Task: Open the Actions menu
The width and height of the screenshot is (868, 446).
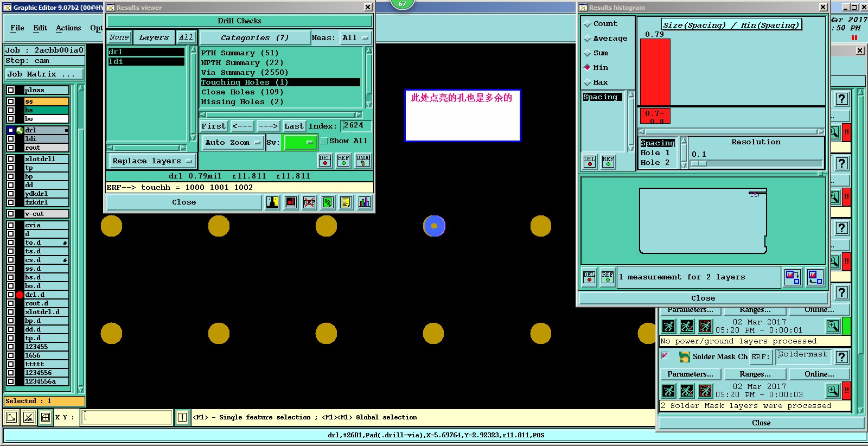Action: click(x=68, y=28)
